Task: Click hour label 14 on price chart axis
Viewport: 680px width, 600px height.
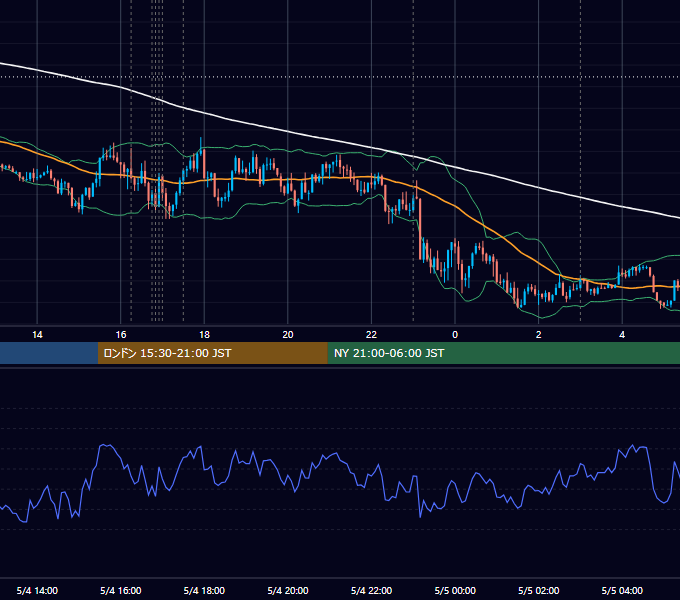Action: pyautogui.click(x=37, y=335)
